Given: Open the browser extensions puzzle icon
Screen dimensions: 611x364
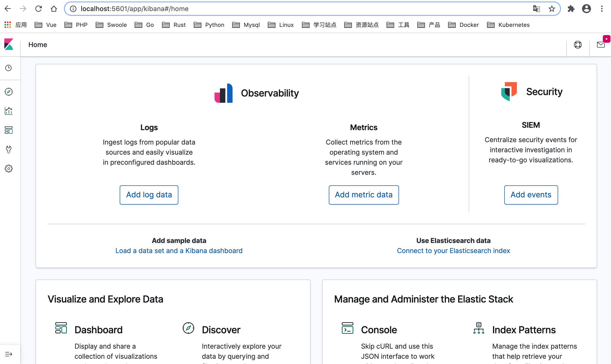Looking at the screenshot, I should coord(571,9).
